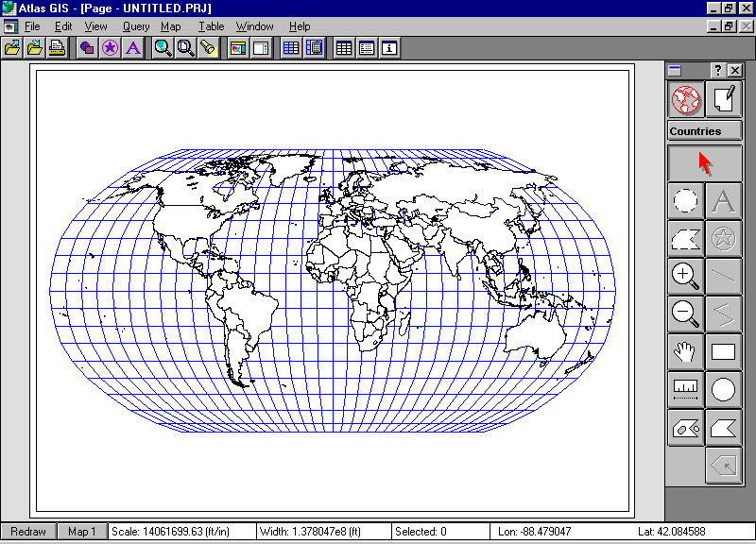The height and width of the screenshot is (544, 756).
Task: Choose the ruler measure tool
Action: point(685,389)
